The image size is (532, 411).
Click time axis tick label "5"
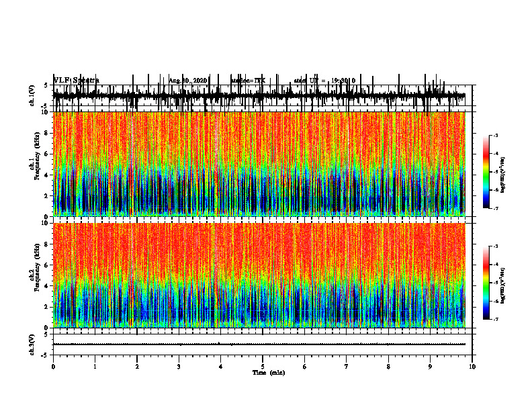click(x=263, y=367)
